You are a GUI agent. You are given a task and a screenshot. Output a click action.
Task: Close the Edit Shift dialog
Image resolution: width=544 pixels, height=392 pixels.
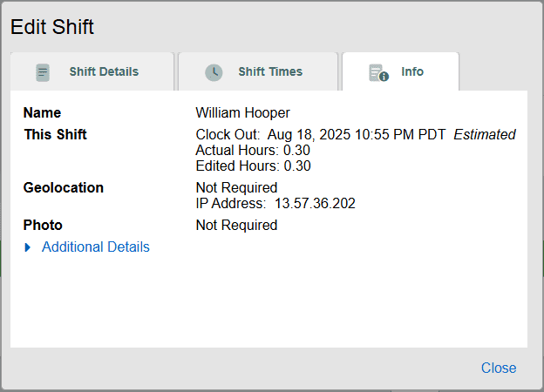498,368
